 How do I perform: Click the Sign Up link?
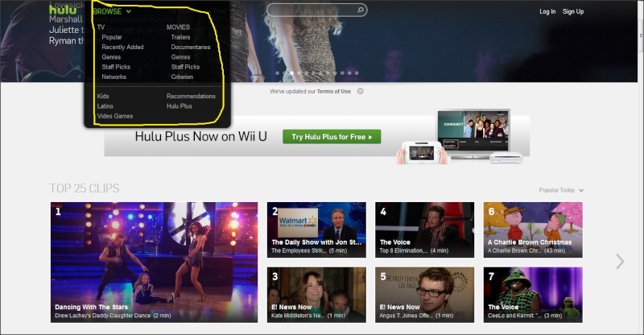coord(573,11)
